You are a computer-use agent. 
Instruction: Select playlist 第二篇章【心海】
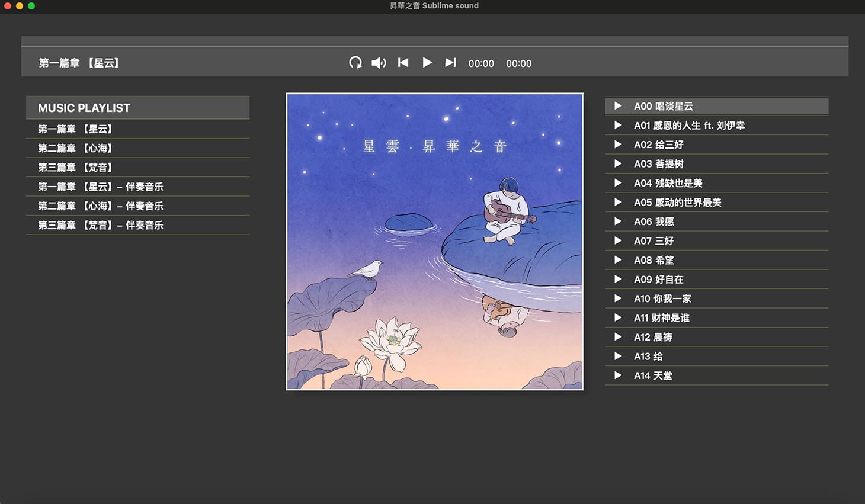[x=137, y=148]
